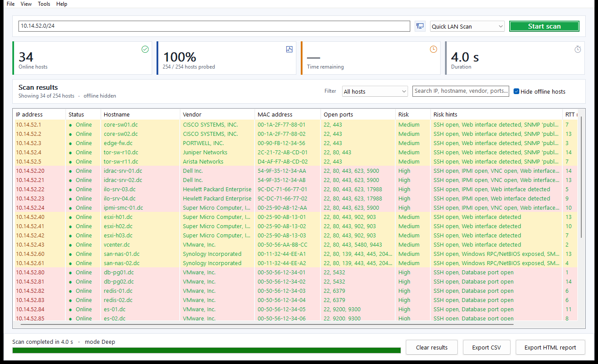Click the Export CSV button
598x364 pixels.
(x=486, y=347)
